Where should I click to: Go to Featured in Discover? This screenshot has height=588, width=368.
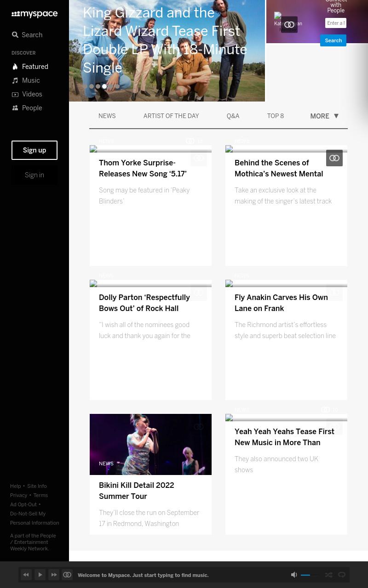(30, 67)
